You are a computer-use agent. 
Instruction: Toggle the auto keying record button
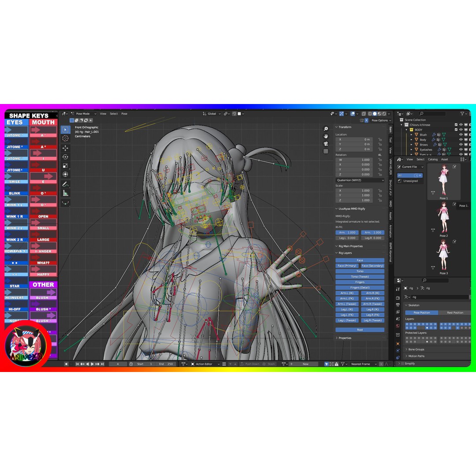[x=66, y=364]
